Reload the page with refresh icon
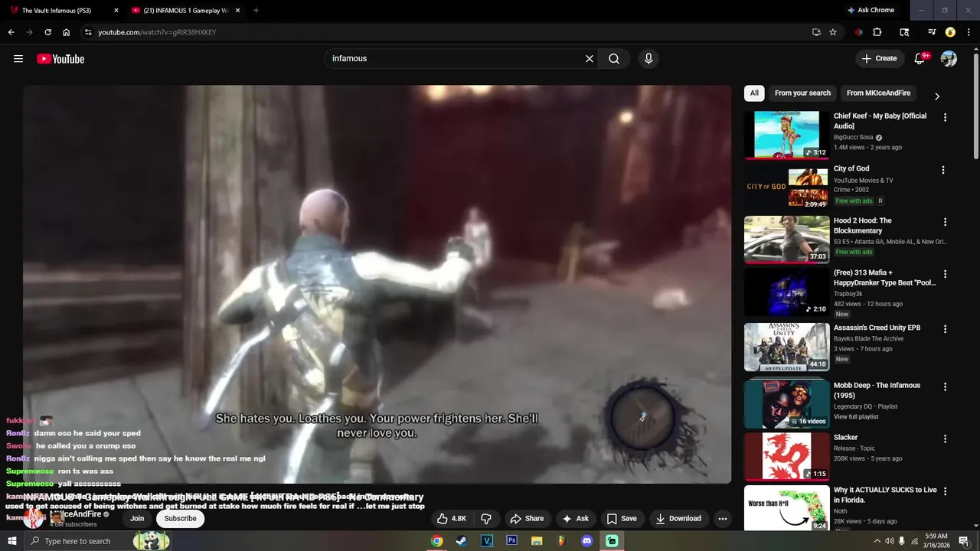The width and height of the screenshot is (980, 551). (x=47, y=32)
